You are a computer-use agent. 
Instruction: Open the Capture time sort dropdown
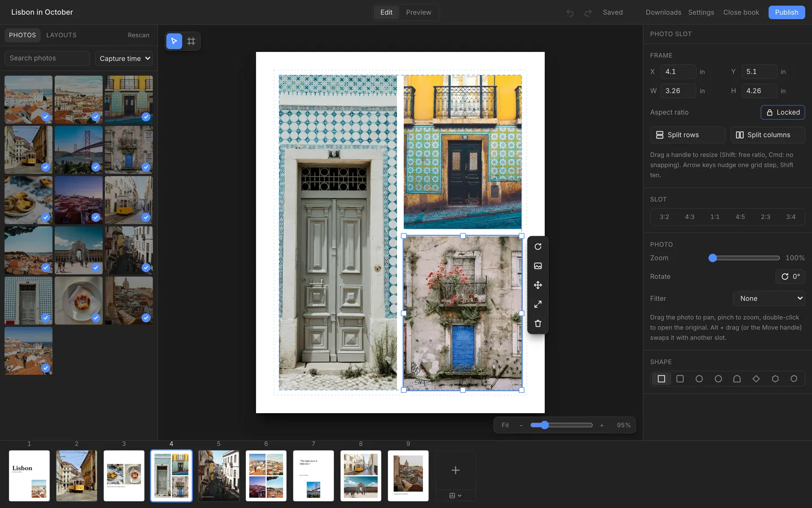click(x=125, y=59)
